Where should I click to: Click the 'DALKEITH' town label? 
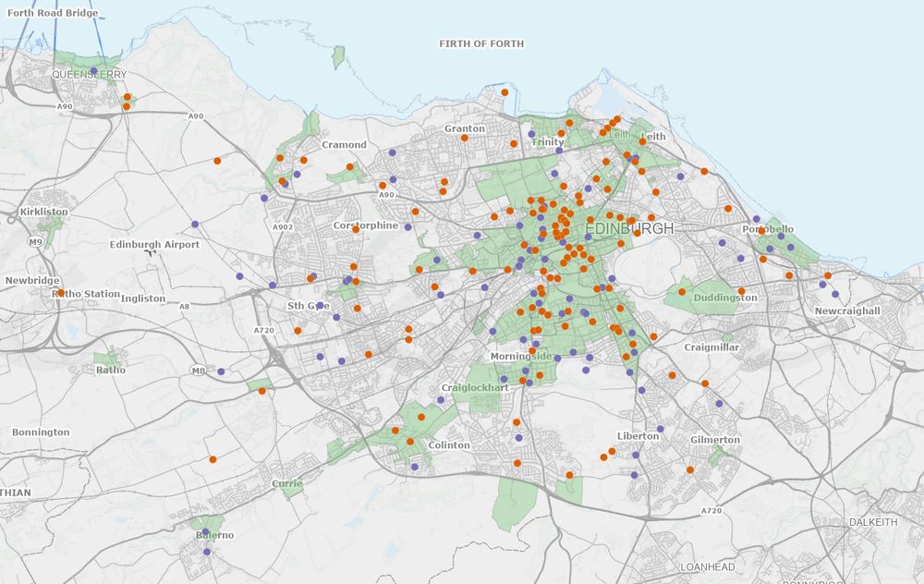873,522
